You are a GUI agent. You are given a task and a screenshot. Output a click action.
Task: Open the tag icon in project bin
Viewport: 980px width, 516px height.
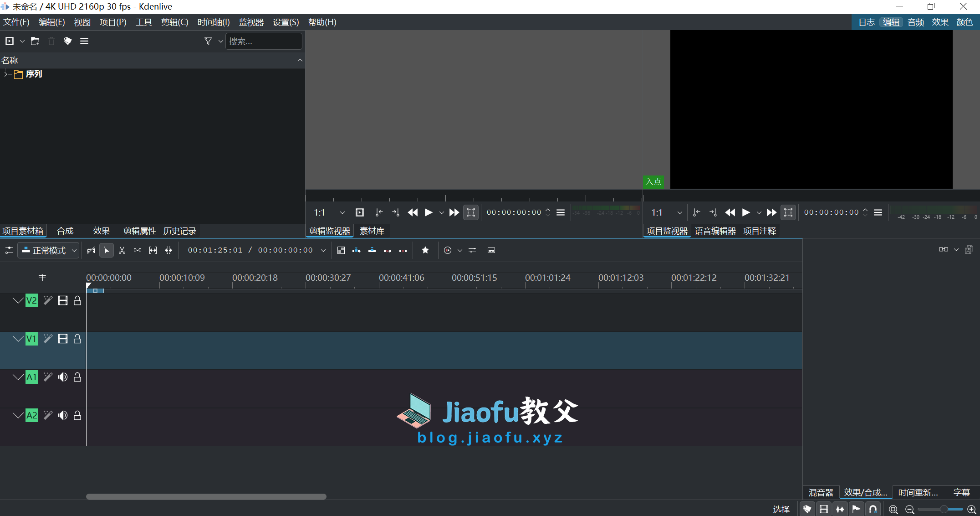pyautogui.click(x=68, y=41)
